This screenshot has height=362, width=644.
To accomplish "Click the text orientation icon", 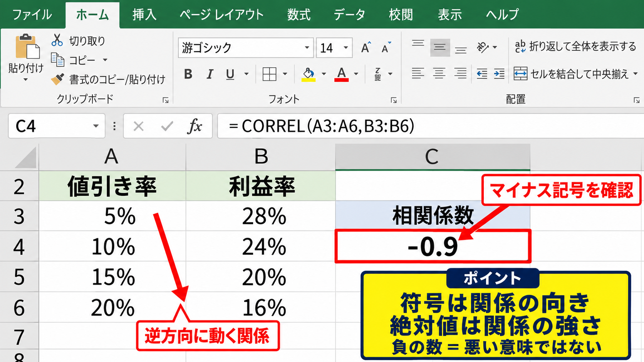I will (x=483, y=47).
